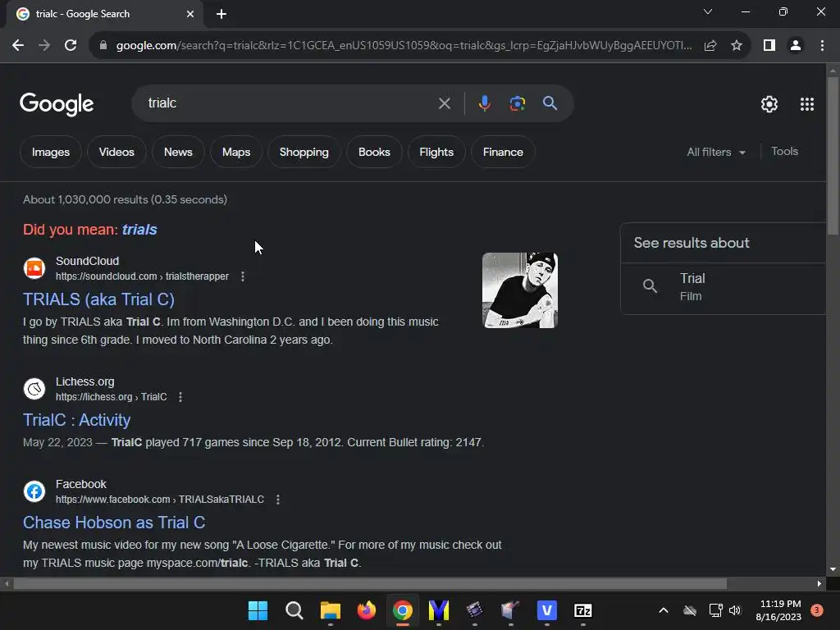Image resolution: width=840 pixels, height=630 pixels.
Task: Open a new browser tab
Action: pyautogui.click(x=221, y=14)
